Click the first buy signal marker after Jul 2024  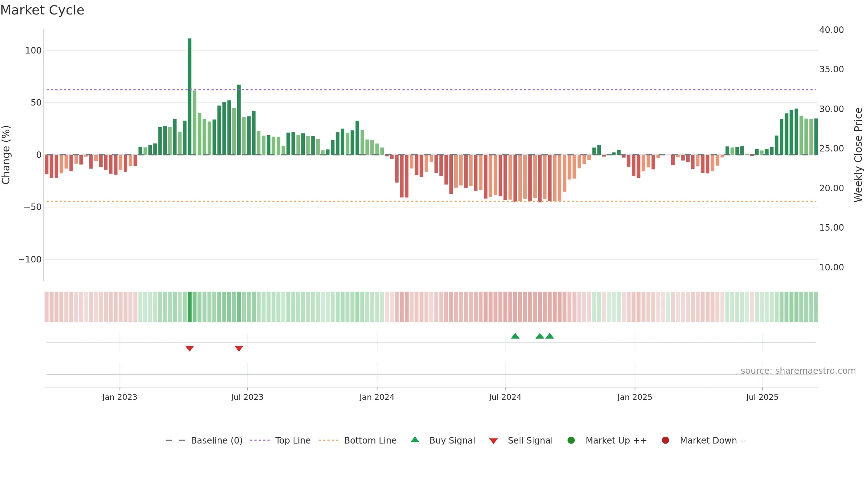click(x=515, y=336)
